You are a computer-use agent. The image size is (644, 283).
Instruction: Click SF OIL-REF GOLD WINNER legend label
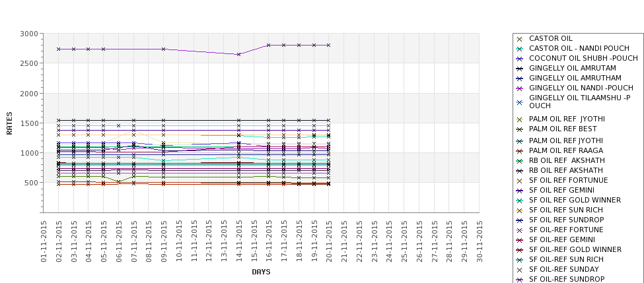[575, 249]
